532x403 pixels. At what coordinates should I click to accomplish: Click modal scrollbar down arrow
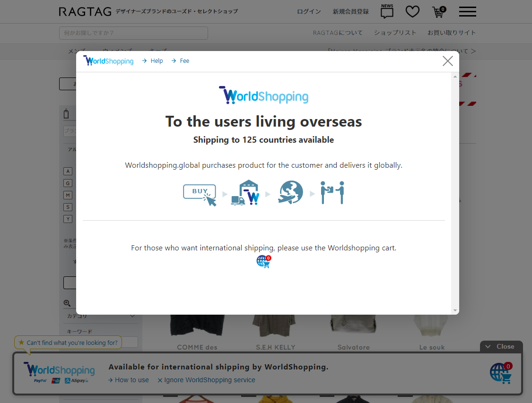click(x=455, y=310)
